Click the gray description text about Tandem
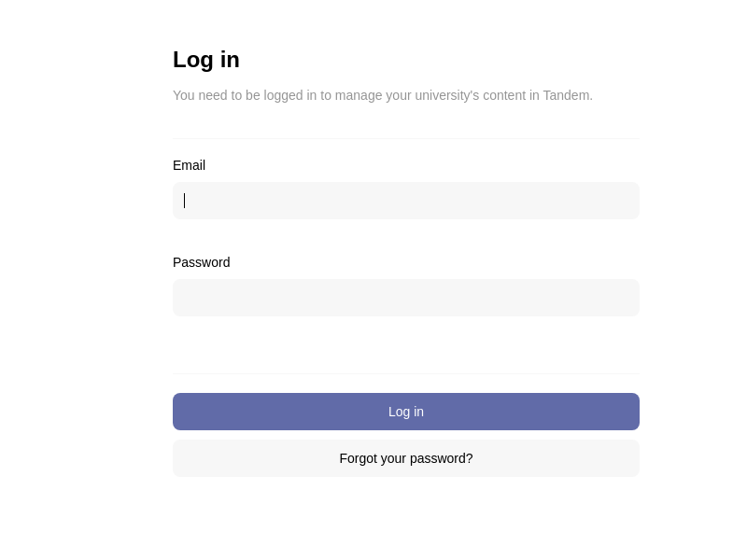This screenshot has height=560, width=747. click(383, 95)
